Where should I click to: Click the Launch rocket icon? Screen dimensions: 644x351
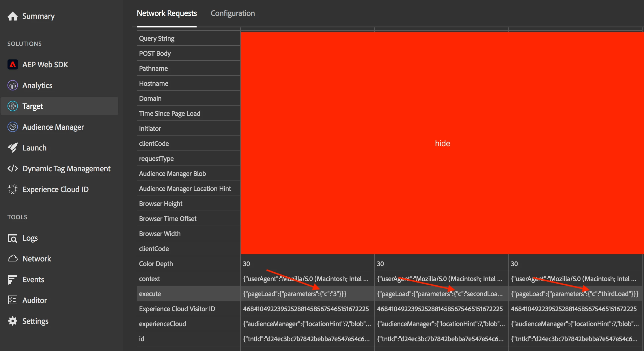pos(12,148)
